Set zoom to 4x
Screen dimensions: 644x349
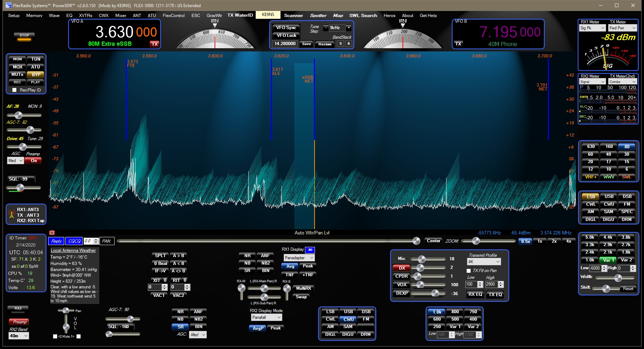tap(568, 241)
